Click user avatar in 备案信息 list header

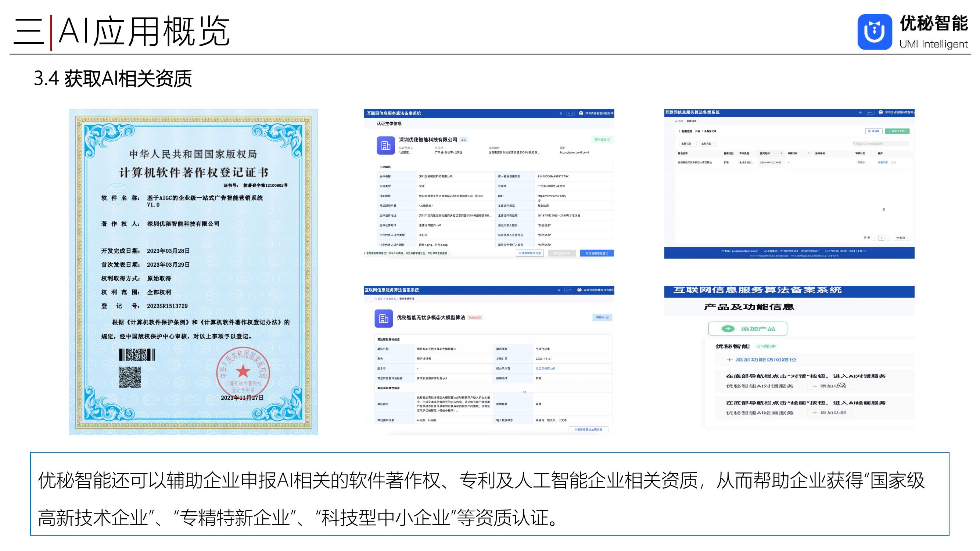click(881, 112)
